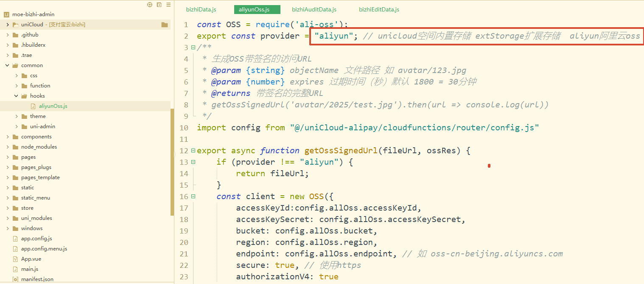Viewport: 644px width, 284px height.
Task: Collapse the hooks folder
Action: pyautogui.click(x=17, y=96)
